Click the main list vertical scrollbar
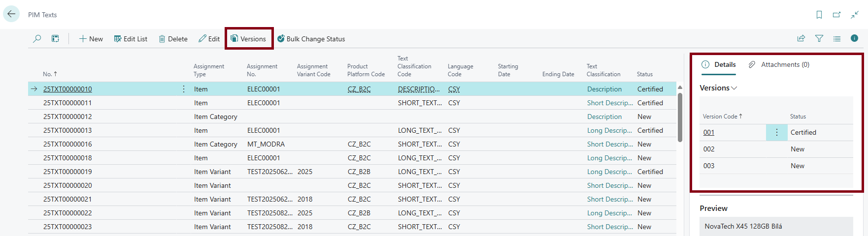The width and height of the screenshot is (868, 236). click(x=680, y=117)
